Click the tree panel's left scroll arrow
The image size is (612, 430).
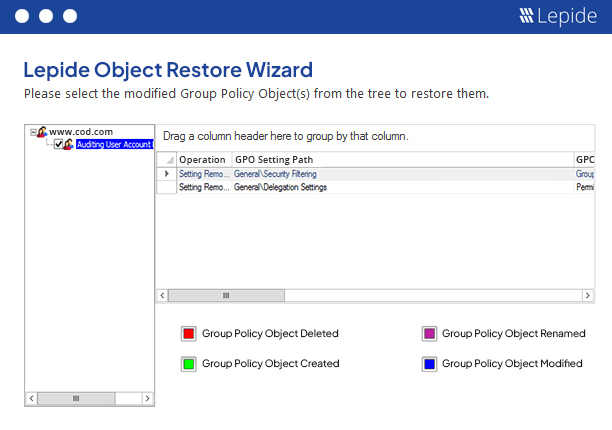click(x=32, y=398)
